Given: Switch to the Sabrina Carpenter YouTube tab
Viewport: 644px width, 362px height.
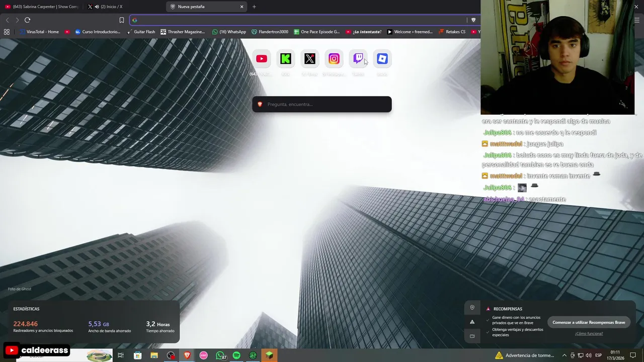Looking at the screenshot, I should (42, 7).
